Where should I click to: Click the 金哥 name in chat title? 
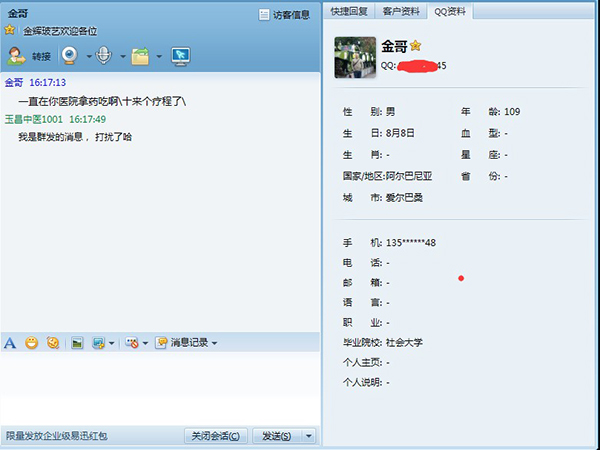pyautogui.click(x=18, y=13)
